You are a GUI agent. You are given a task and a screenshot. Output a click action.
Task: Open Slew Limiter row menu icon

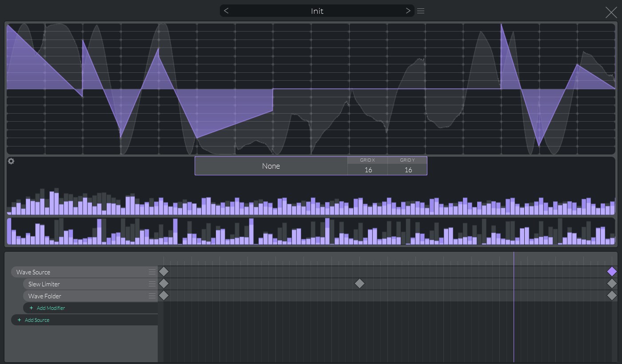click(152, 284)
